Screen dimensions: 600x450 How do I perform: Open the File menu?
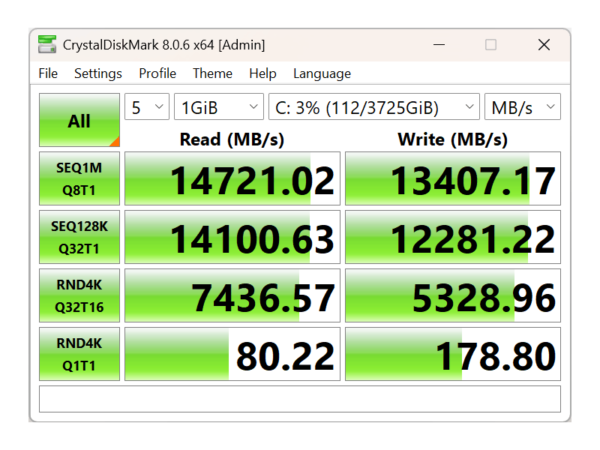[48, 73]
